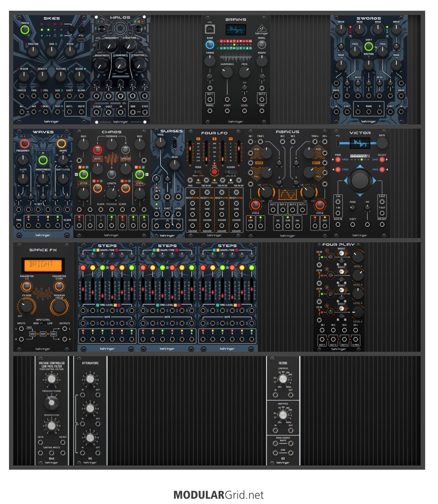This screenshot has width=438, height=504.
Task: Click the HIGH PASS knob on the Filters module
Action: (283, 415)
